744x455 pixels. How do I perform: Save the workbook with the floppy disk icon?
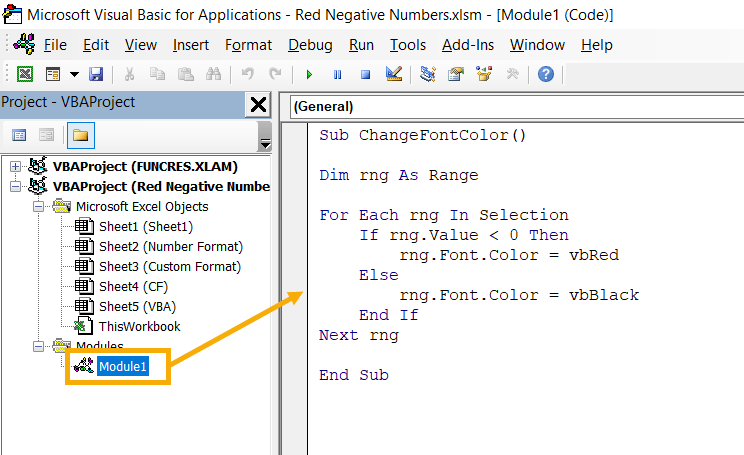click(x=96, y=74)
